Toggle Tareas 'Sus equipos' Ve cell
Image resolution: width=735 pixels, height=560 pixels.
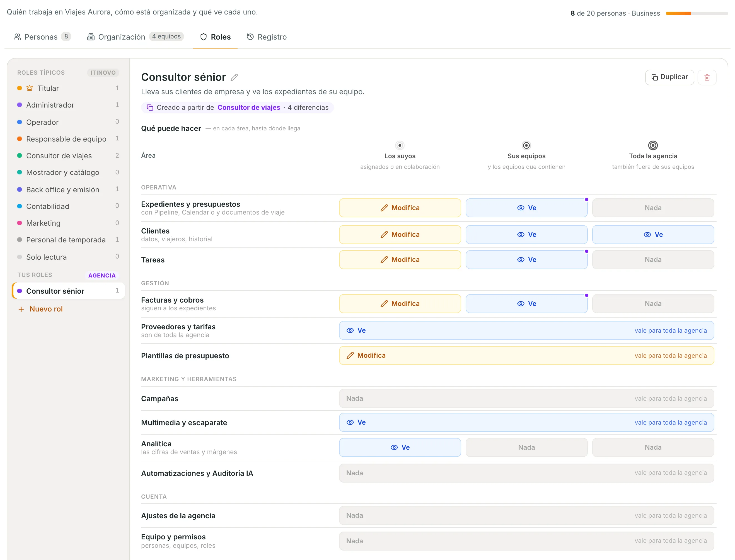coord(526,259)
